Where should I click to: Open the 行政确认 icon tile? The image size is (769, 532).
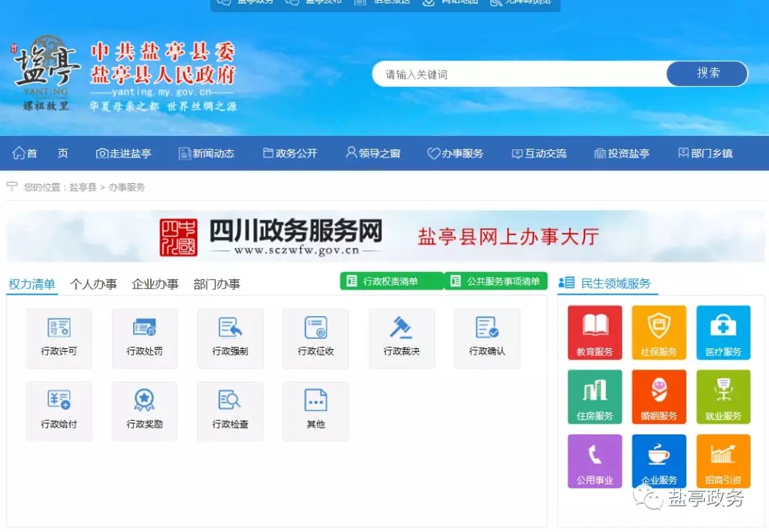click(x=487, y=338)
